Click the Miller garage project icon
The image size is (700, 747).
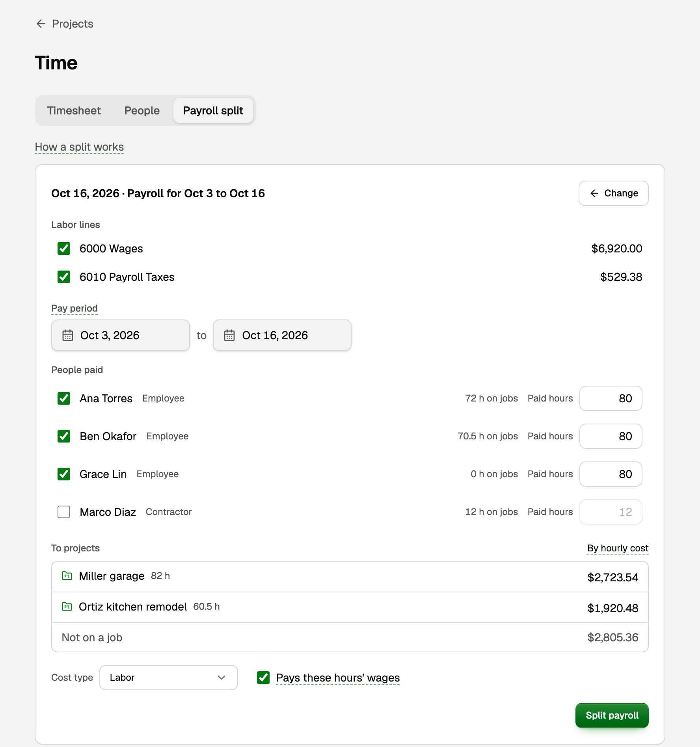(67, 576)
